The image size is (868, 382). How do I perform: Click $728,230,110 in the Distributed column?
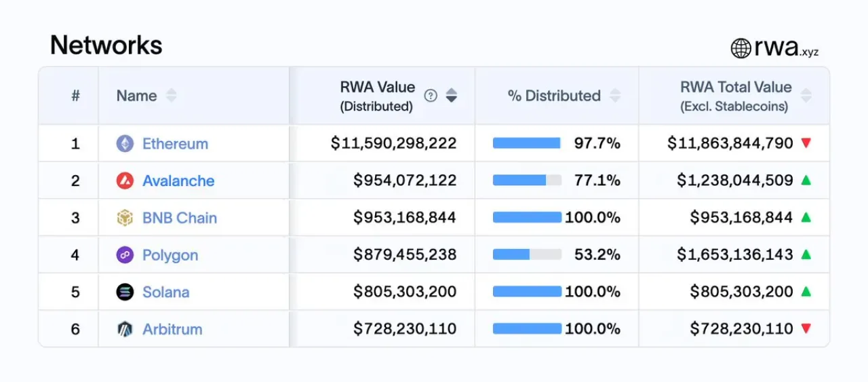point(405,329)
